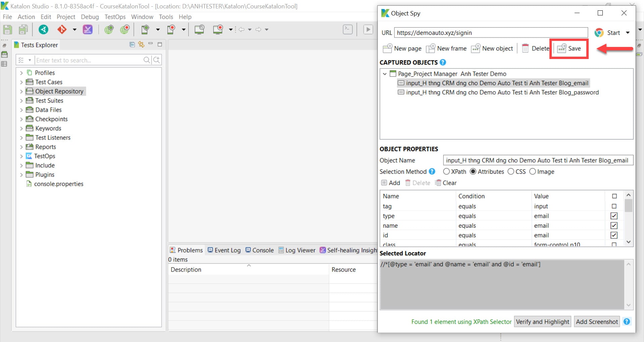Image resolution: width=644 pixels, height=342 pixels.
Task: Expand the Keywords tree node
Action: point(21,128)
